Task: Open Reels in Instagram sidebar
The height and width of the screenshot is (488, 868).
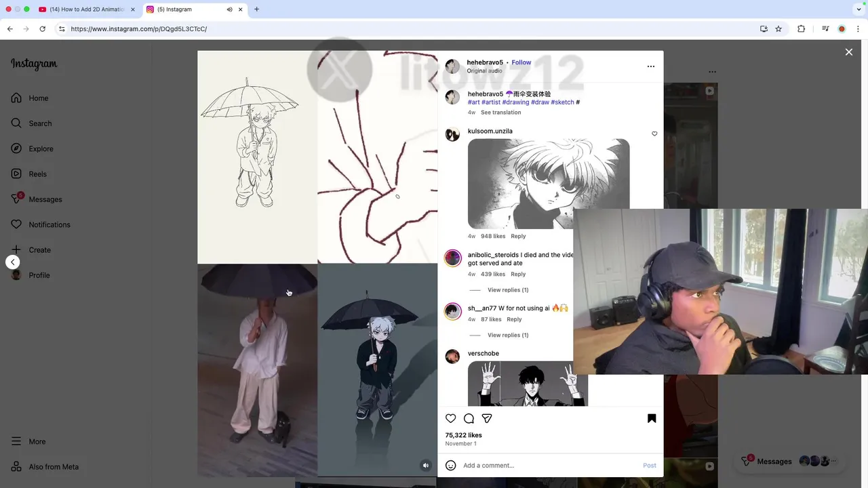Action: 28,174
